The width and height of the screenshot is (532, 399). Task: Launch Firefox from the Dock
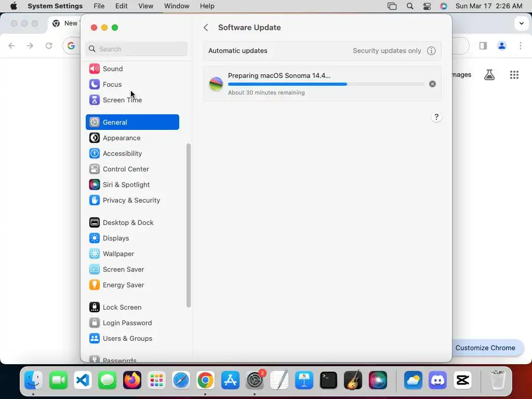[x=132, y=380]
